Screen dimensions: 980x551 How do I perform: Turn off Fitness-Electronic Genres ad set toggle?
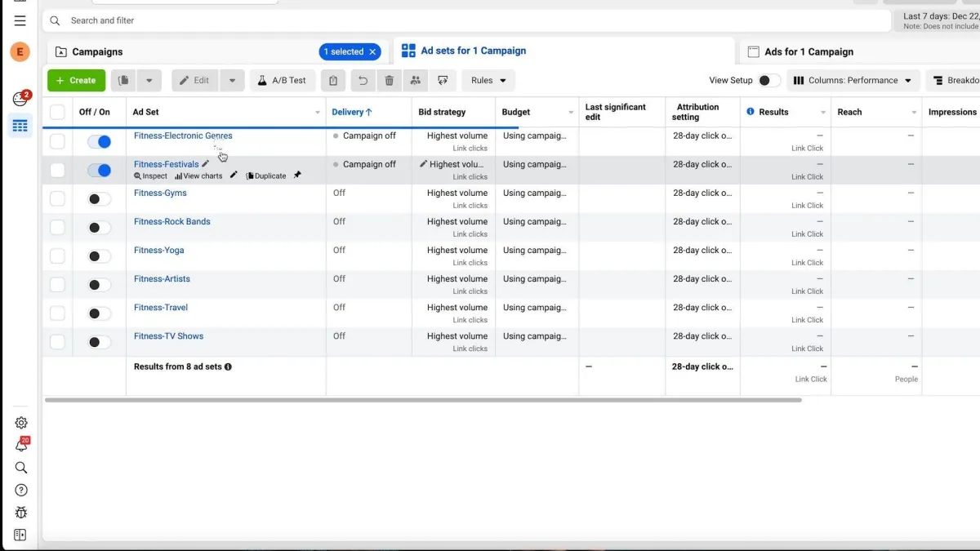(x=99, y=142)
